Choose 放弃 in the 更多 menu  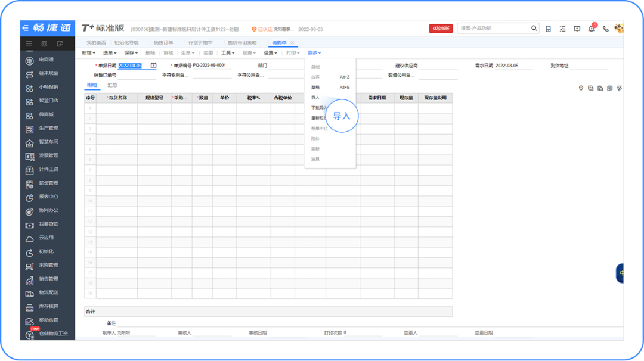(330, 77)
